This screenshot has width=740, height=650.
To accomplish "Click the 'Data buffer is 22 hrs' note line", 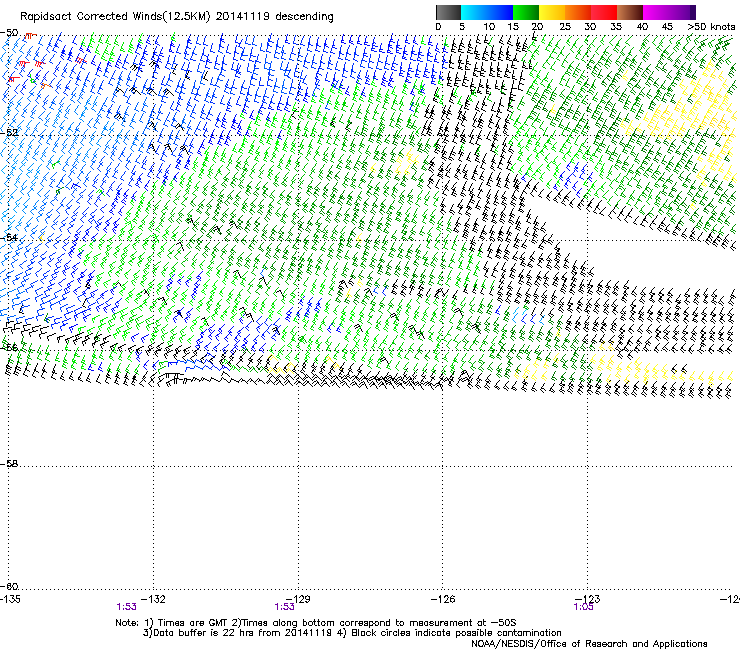I will point(352,633).
